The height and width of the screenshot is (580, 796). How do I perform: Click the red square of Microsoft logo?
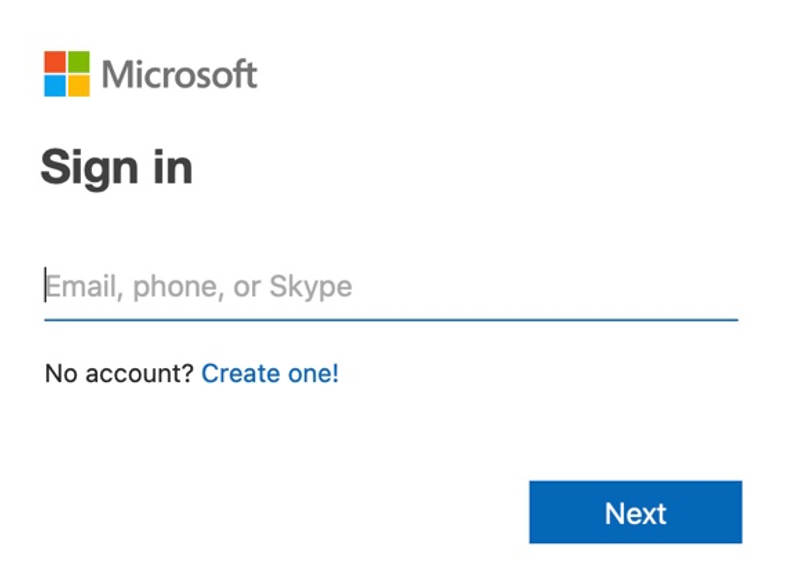coord(55,62)
